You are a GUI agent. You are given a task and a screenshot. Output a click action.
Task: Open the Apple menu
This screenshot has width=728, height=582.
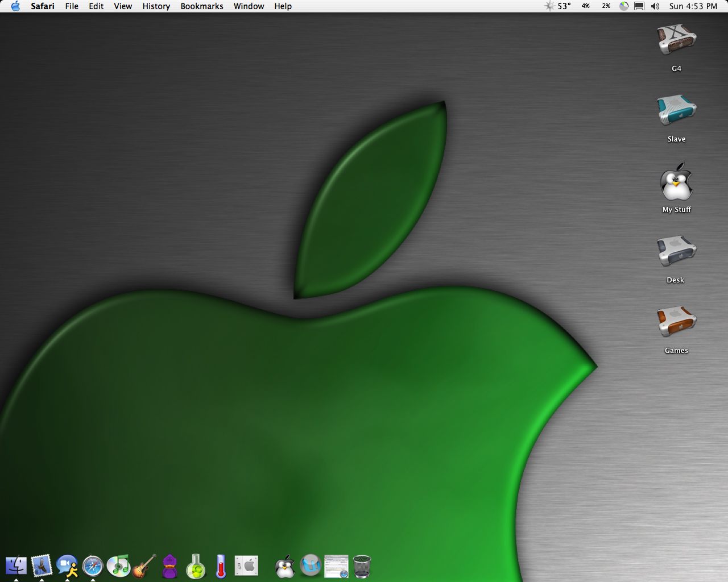pyautogui.click(x=15, y=6)
